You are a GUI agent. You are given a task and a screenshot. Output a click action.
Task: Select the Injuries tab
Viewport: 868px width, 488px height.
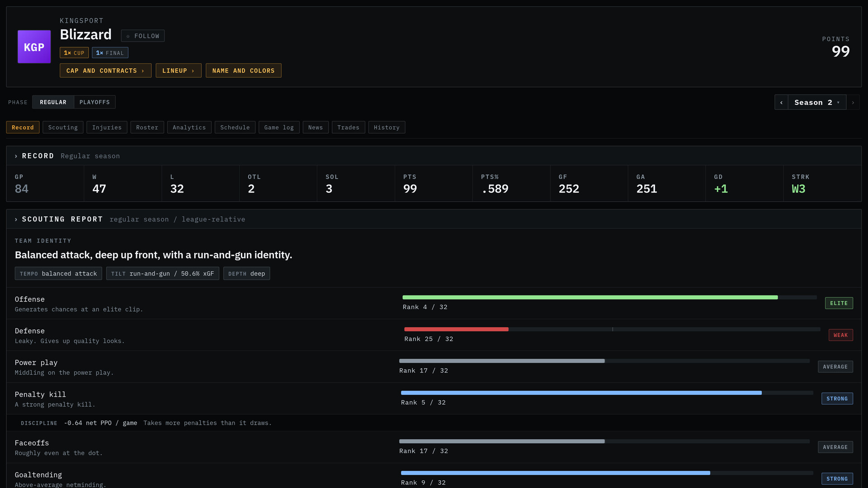pos(107,127)
